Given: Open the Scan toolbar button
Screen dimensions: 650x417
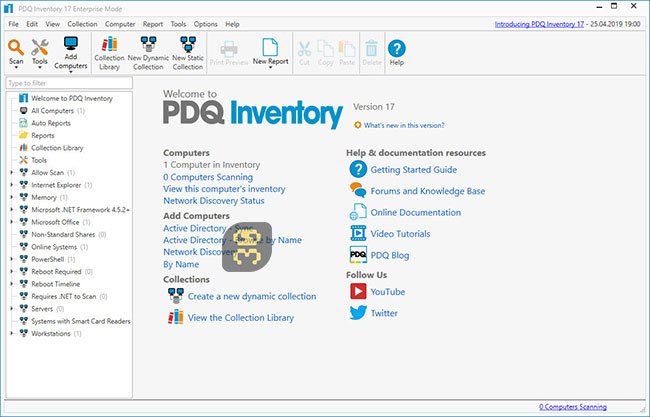Looking at the screenshot, I should click(x=16, y=53).
